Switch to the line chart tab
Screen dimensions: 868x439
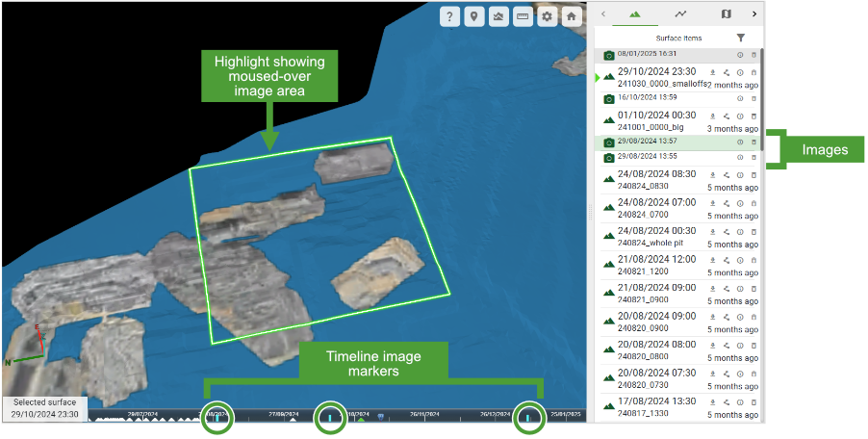[x=680, y=14]
